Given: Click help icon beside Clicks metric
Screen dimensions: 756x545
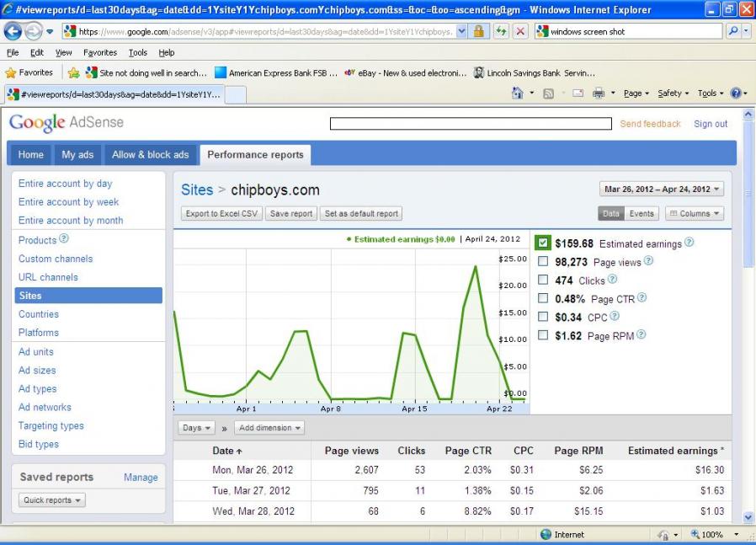Looking at the screenshot, I should click(612, 279).
